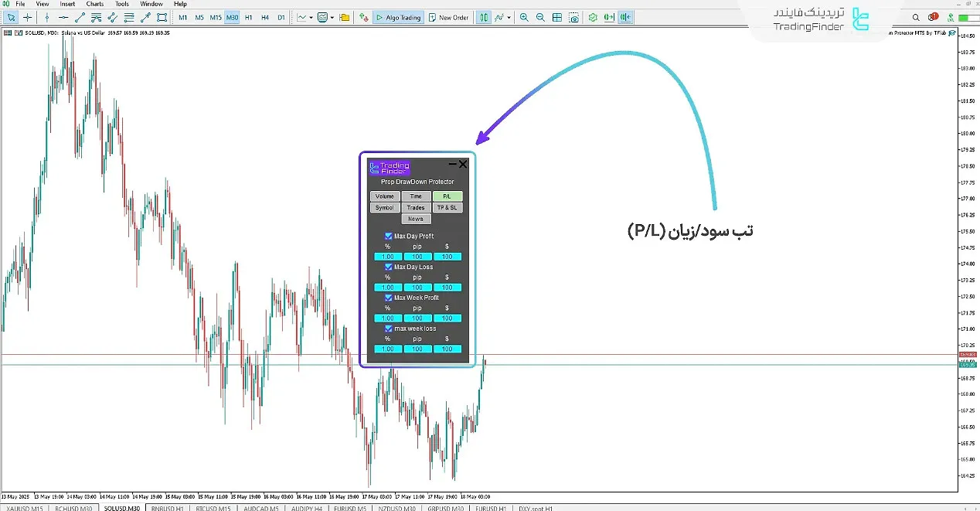
Task: Open the indicators list dropdown arrow
Action: pyautogui.click(x=509, y=17)
